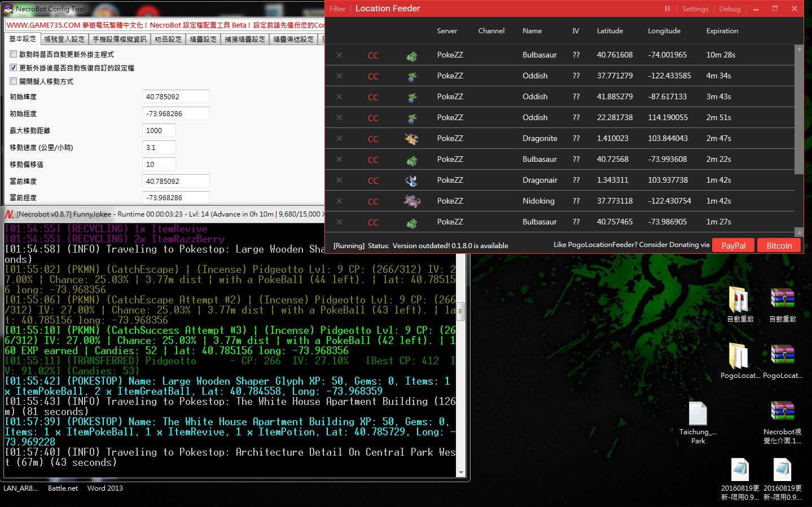Click the Bulbasaur sprite at latitude 40.757465
This screenshot has width=812, height=507.
tap(412, 222)
